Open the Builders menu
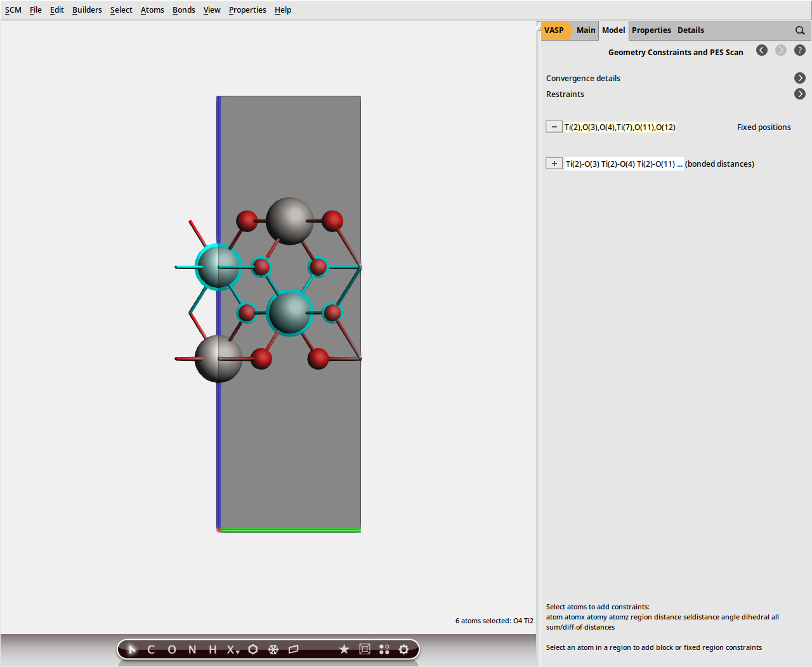The height and width of the screenshot is (667, 812). tap(87, 10)
